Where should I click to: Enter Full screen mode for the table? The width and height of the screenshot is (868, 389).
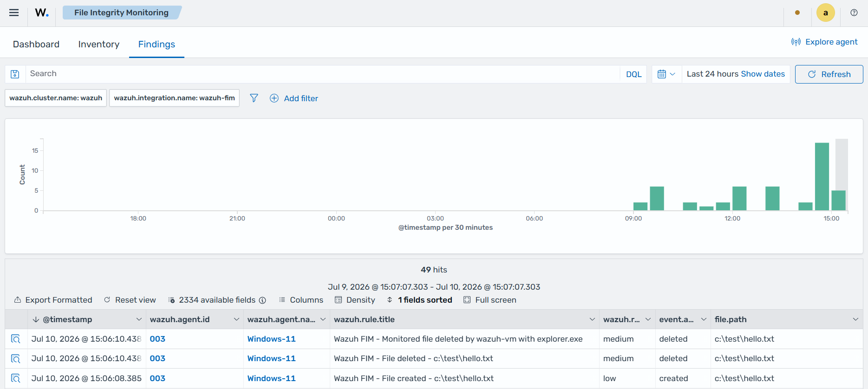pos(490,300)
